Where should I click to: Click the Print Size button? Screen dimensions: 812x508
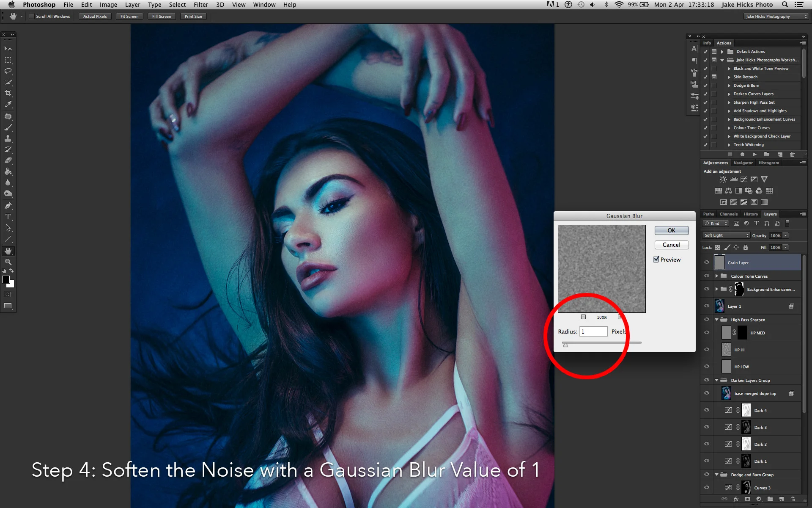point(193,16)
